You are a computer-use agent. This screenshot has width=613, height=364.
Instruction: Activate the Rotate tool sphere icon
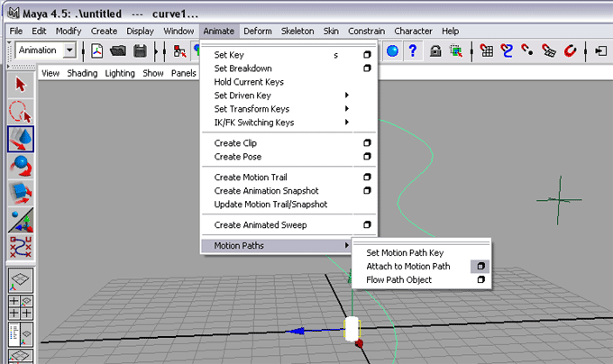coord(21,166)
